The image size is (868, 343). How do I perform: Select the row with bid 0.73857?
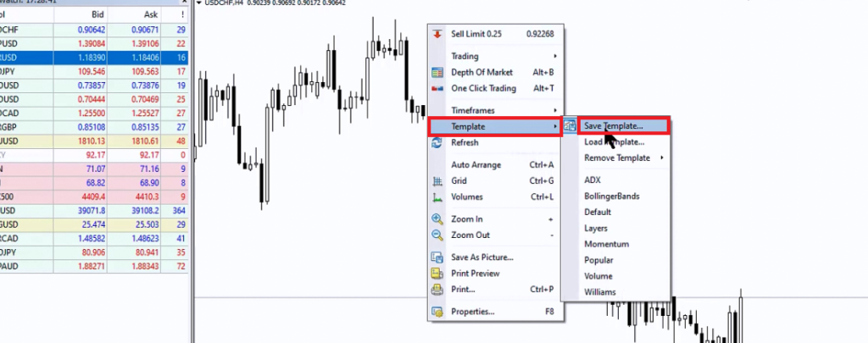(94, 86)
